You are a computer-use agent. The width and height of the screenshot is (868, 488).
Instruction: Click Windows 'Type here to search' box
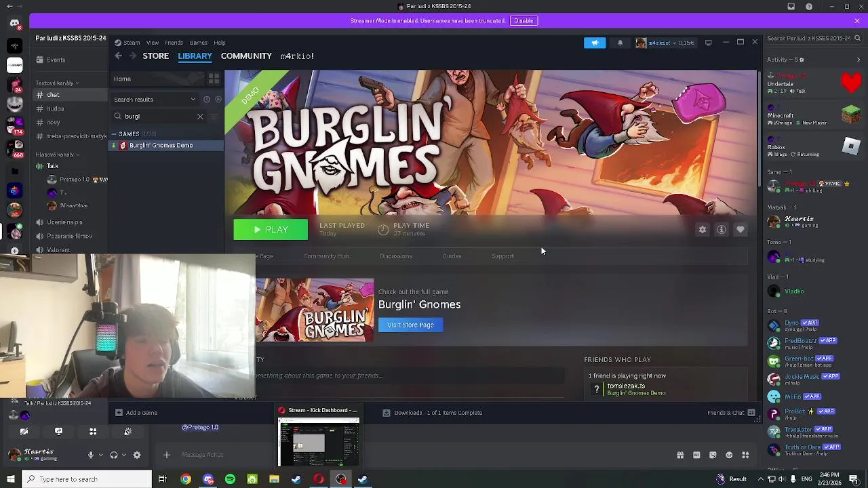(86, 479)
